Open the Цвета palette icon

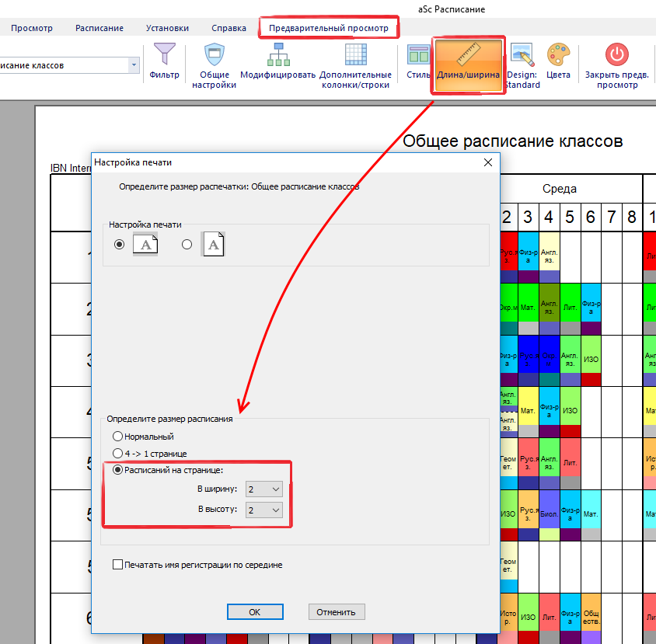coord(558,56)
